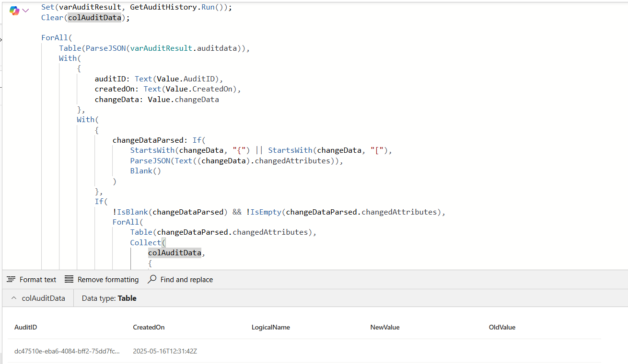Click createdOn: Text(Value.CreatedOn) line
This screenshot has height=364, width=628.
[x=168, y=89]
